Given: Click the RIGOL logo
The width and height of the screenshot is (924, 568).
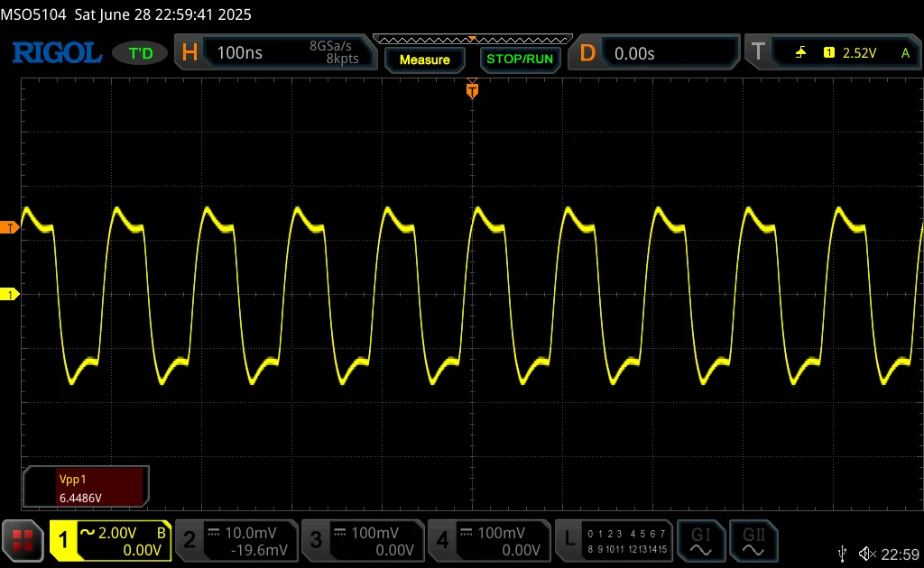Looking at the screenshot, I should [x=57, y=53].
